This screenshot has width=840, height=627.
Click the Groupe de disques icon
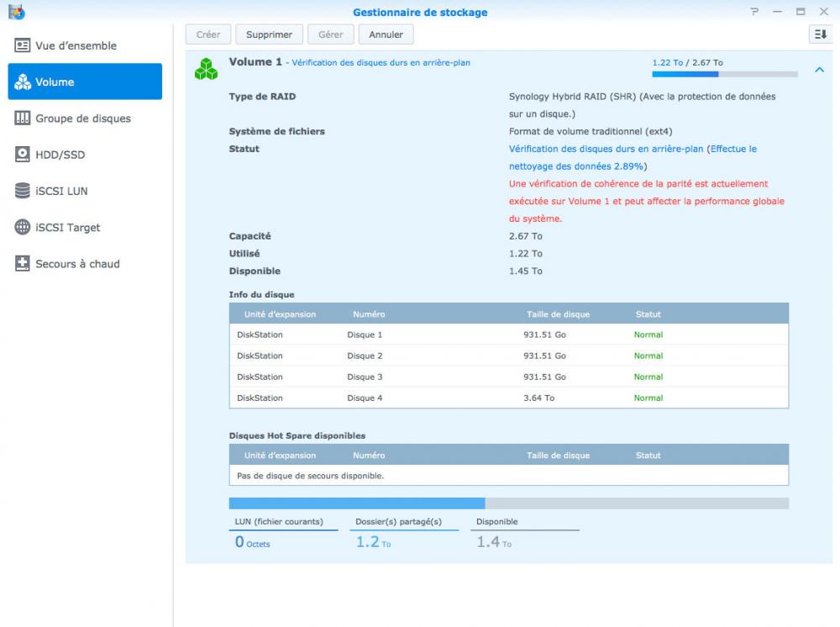pyautogui.click(x=23, y=119)
